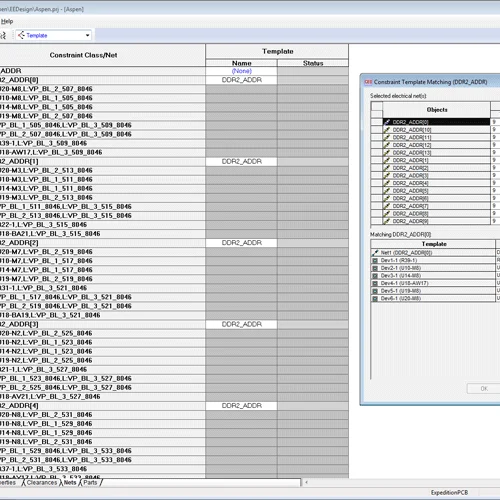Click the Constraint Template Matching dialog title icon

(368, 82)
